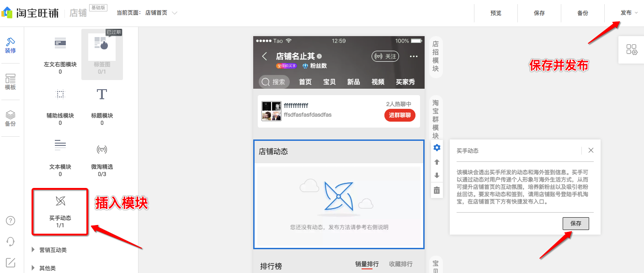Click the gear settings icon beside module

pyautogui.click(x=436, y=147)
